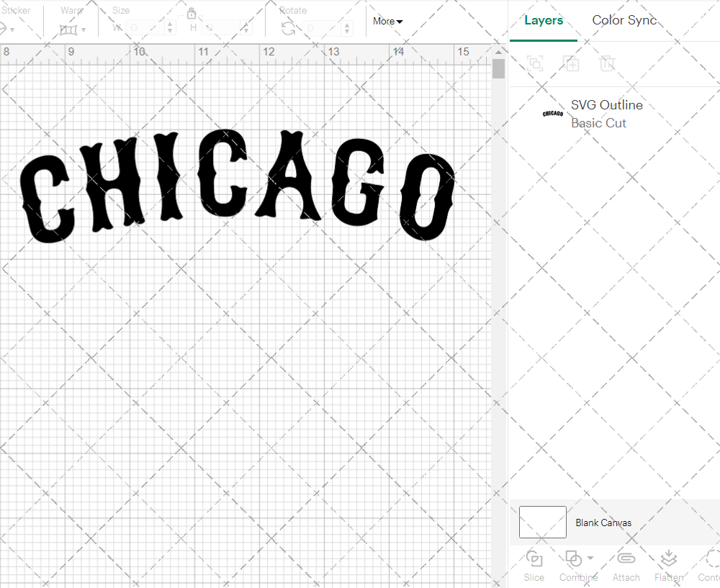This screenshot has height=588, width=720.
Task: Toggle the size lock aspect ratio
Action: [x=192, y=13]
